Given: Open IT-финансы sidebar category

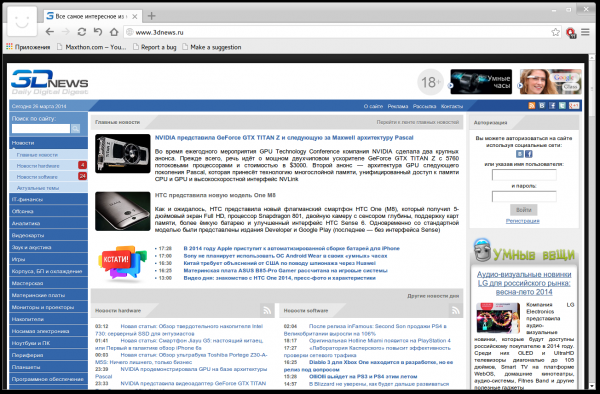Looking at the screenshot, I should [x=48, y=199].
